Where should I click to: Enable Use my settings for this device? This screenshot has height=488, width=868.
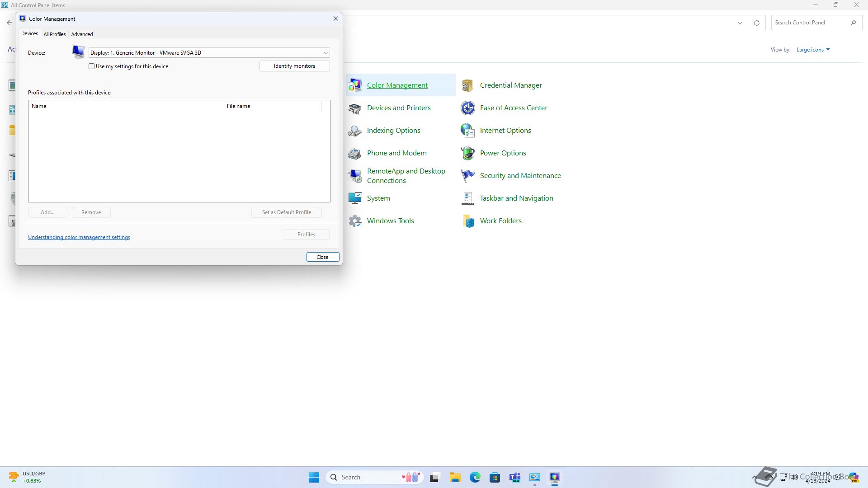92,66
